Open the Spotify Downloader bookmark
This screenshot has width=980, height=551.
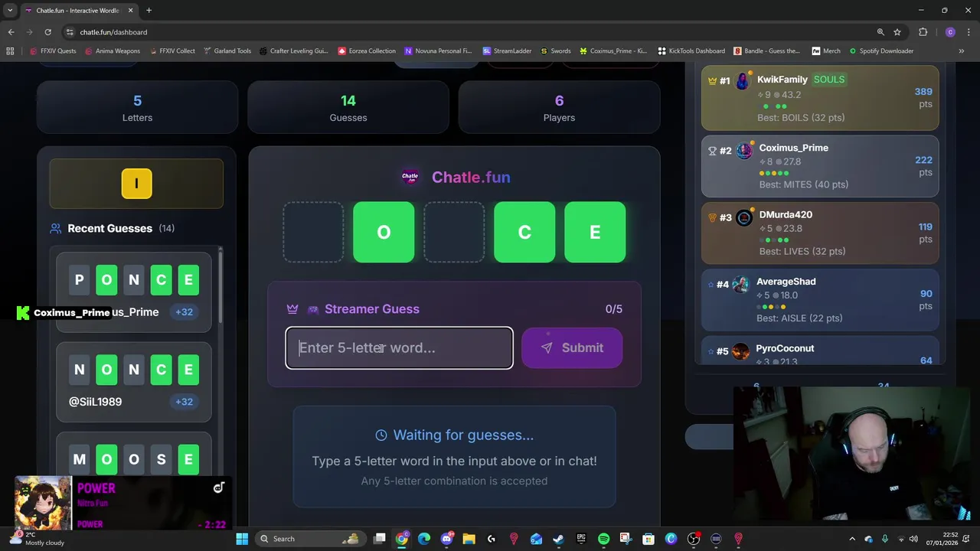coord(880,51)
